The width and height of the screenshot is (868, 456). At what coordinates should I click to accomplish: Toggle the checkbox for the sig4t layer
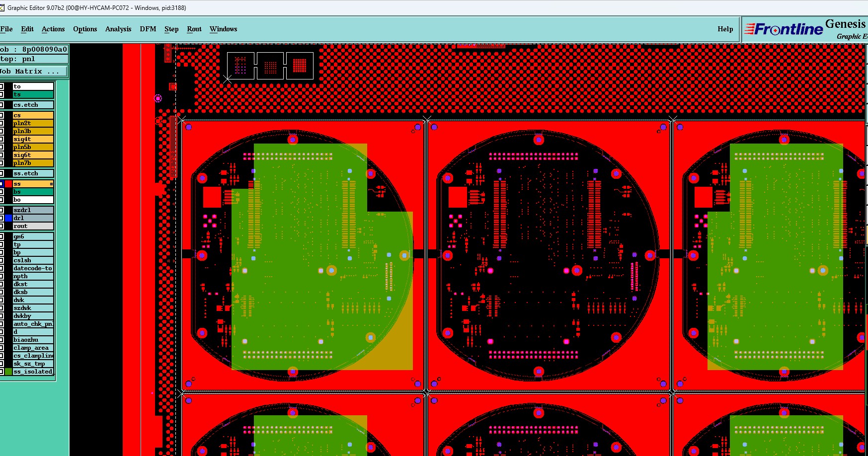point(1,139)
